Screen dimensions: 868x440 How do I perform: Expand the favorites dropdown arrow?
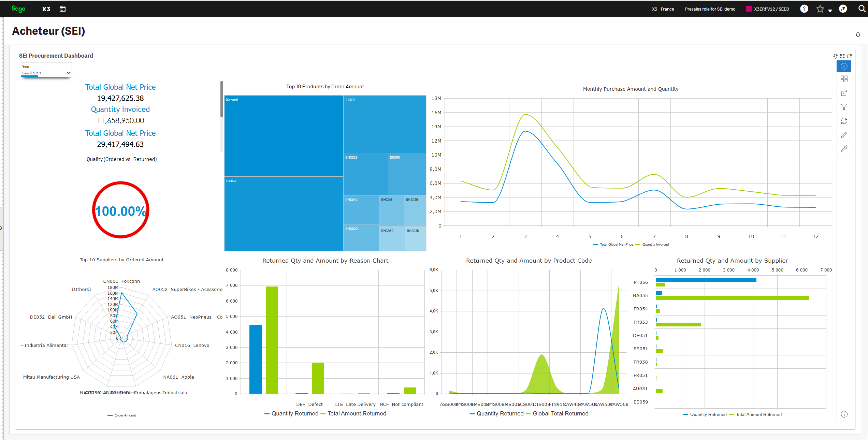(x=830, y=11)
